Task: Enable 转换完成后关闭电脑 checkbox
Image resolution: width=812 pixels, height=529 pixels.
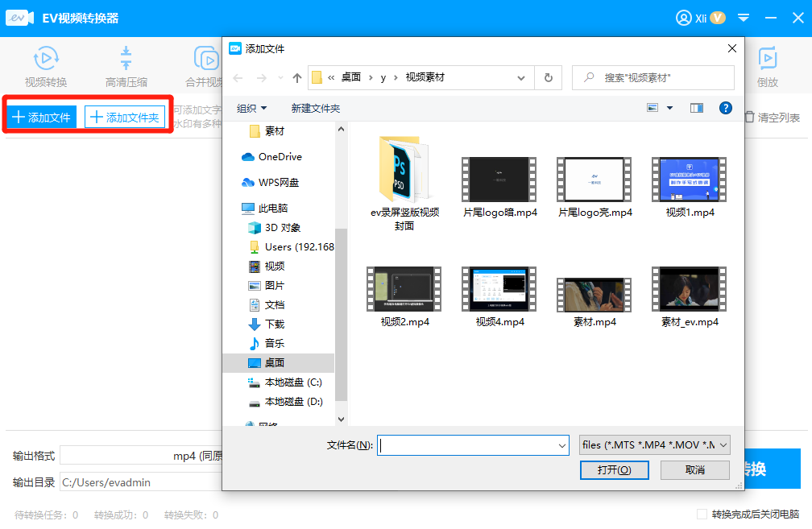Action: coord(702,514)
